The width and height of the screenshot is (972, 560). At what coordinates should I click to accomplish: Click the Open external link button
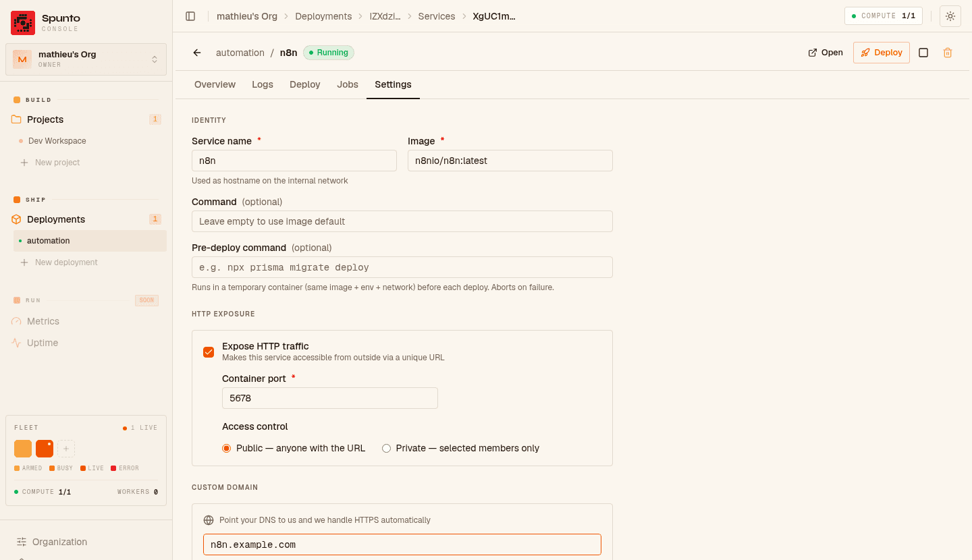[826, 53]
